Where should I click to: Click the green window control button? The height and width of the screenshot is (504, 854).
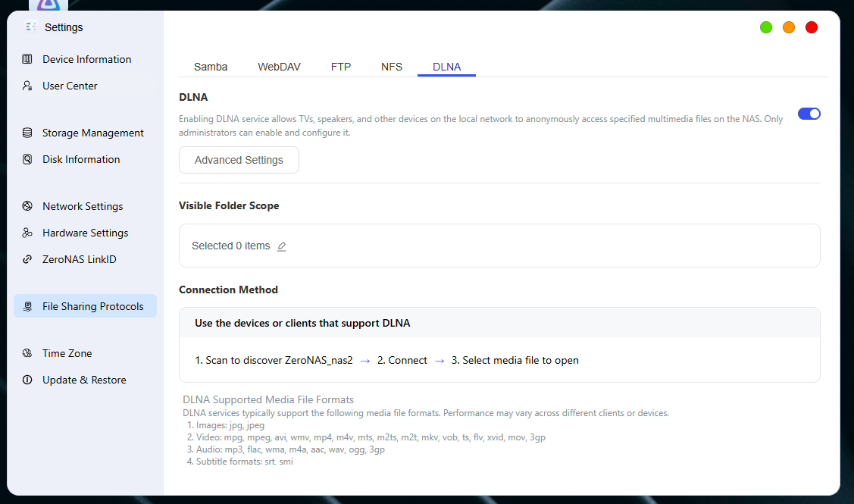tap(766, 27)
